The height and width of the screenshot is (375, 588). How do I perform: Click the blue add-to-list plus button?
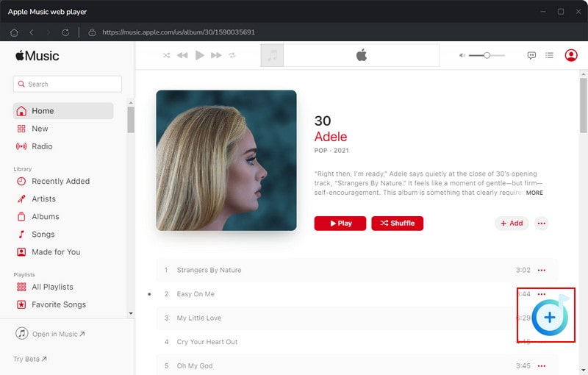(x=549, y=317)
